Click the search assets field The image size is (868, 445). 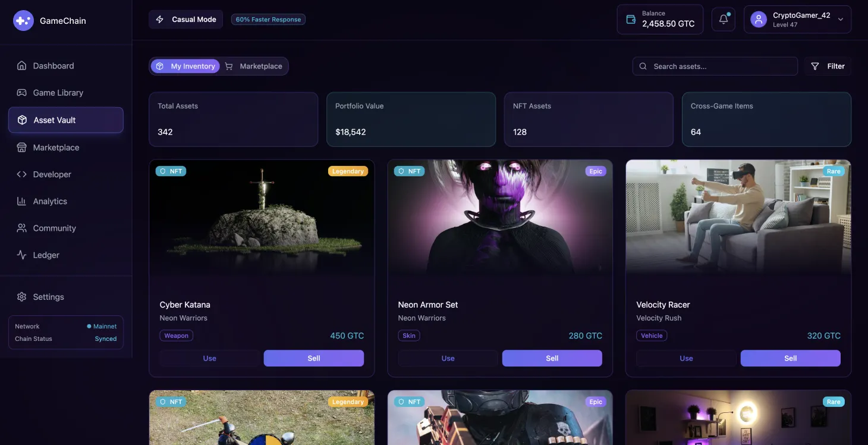[715, 66]
